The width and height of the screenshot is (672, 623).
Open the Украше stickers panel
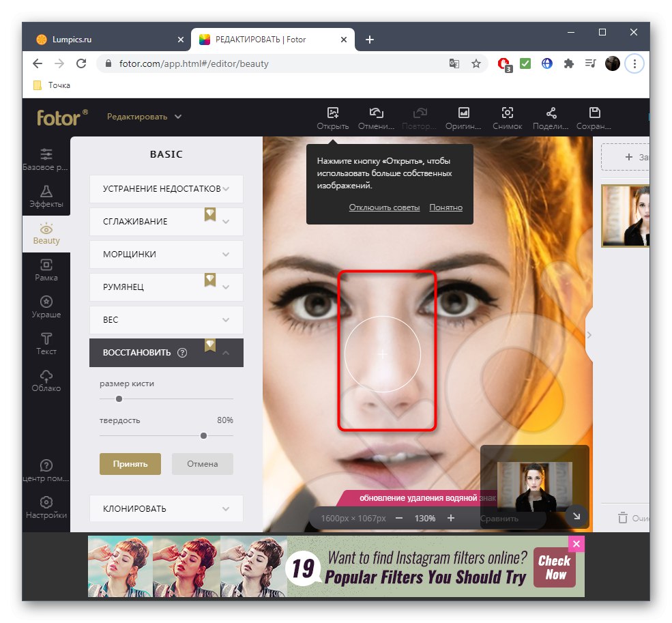46,307
